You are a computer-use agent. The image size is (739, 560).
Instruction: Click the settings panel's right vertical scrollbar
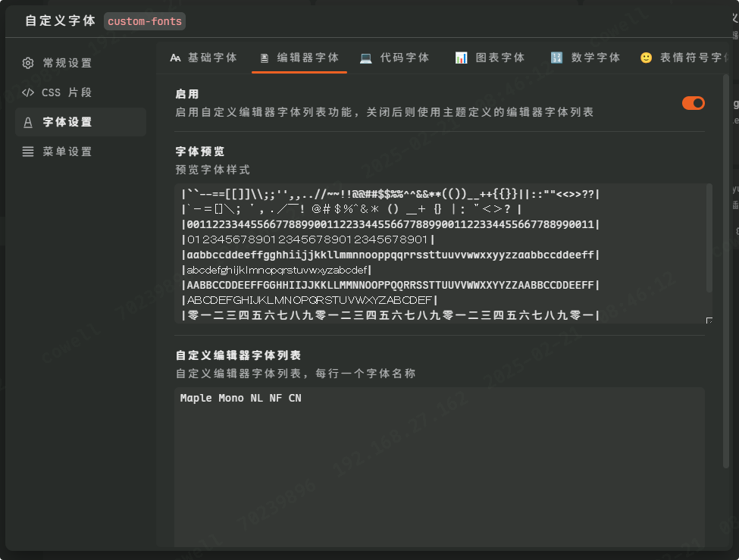tap(726, 271)
